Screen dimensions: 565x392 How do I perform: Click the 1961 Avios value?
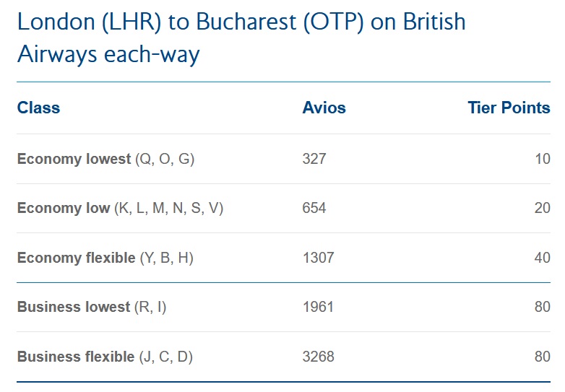(x=318, y=307)
